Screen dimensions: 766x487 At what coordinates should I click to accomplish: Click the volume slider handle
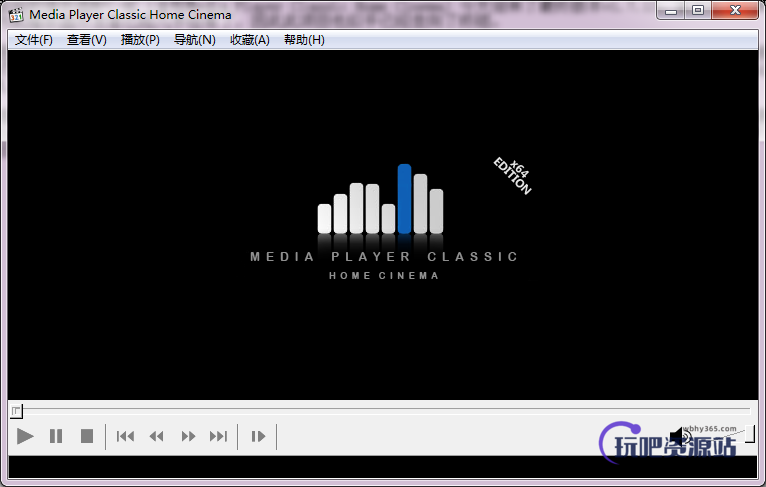(750, 434)
